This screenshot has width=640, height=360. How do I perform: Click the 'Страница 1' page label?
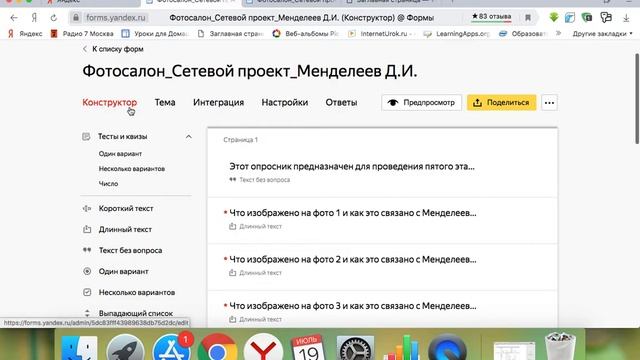click(x=240, y=140)
